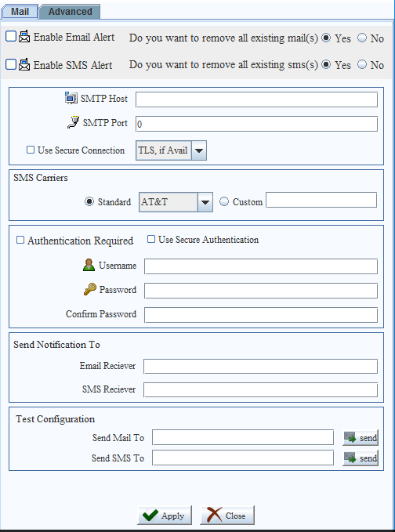Choose the Custom SMS carrier radio button

pos(224,202)
